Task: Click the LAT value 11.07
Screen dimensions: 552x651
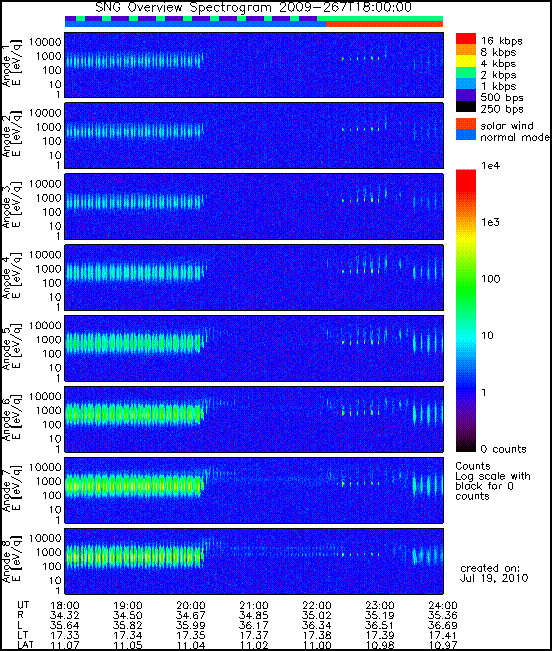Action: (x=64, y=645)
